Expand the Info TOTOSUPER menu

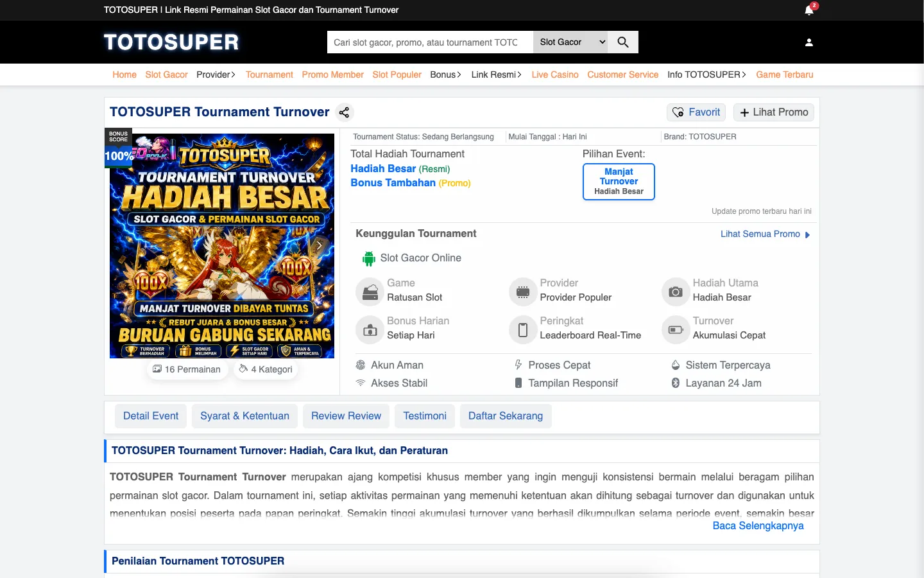coord(707,74)
